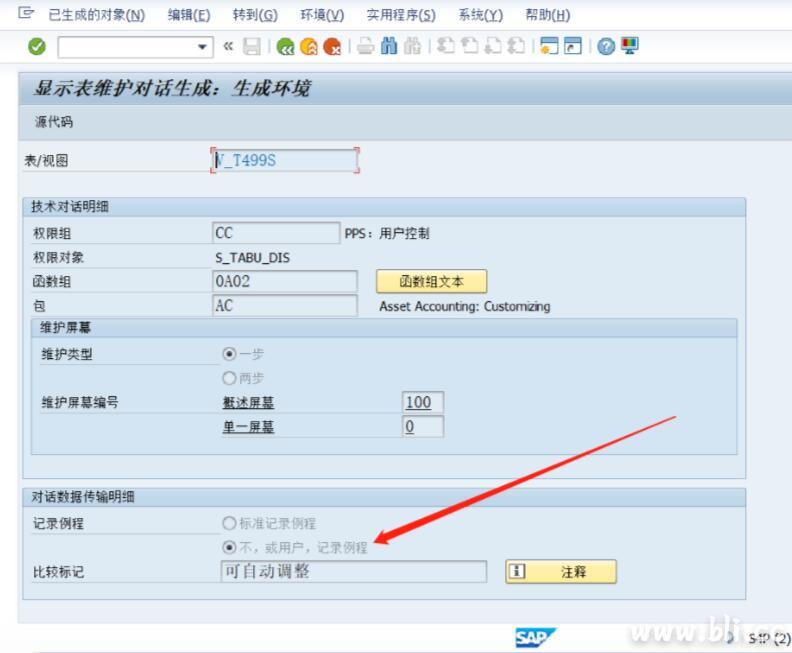Open the 环境(V) menu
Viewport: 792px width, 653px height.
click(322, 15)
